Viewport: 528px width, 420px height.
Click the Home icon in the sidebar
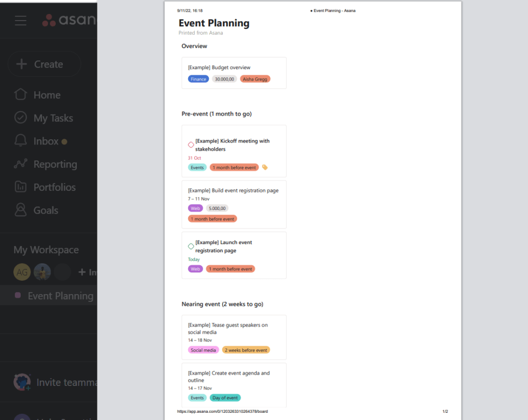coord(22,94)
